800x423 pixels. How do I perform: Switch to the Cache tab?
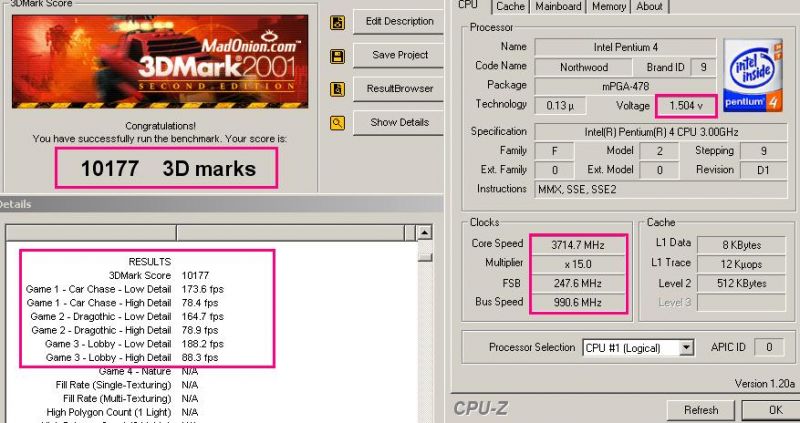(x=511, y=7)
